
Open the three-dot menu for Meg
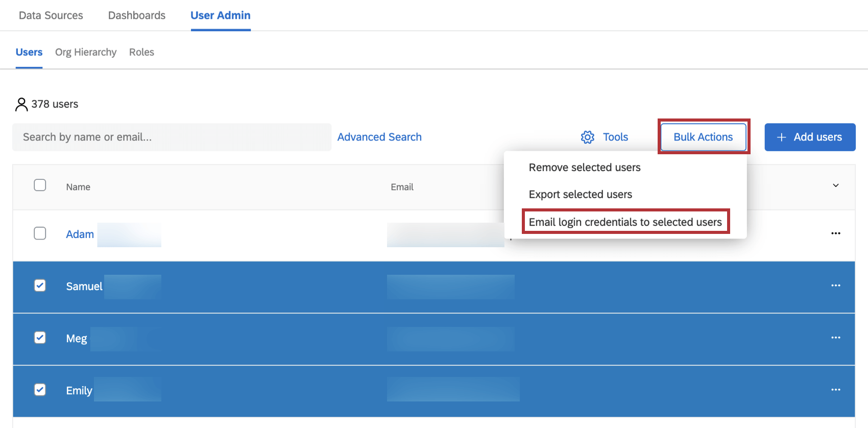pos(835,338)
